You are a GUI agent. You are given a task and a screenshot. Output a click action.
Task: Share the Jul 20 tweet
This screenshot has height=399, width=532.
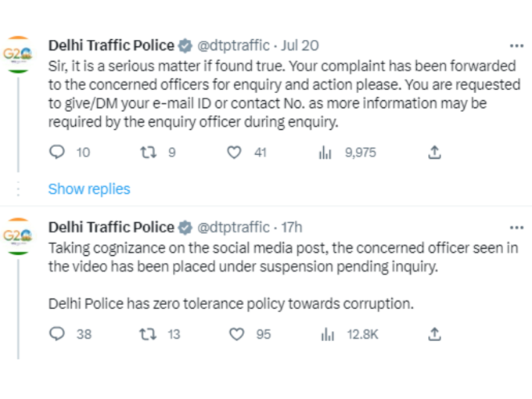(434, 153)
